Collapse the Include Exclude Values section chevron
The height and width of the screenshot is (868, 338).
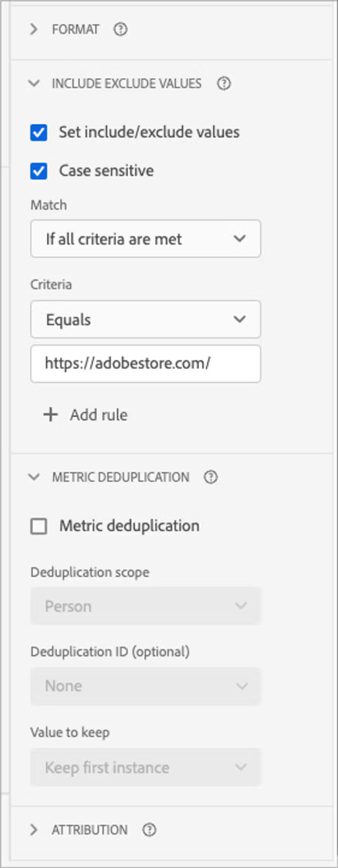click(34, 84)
